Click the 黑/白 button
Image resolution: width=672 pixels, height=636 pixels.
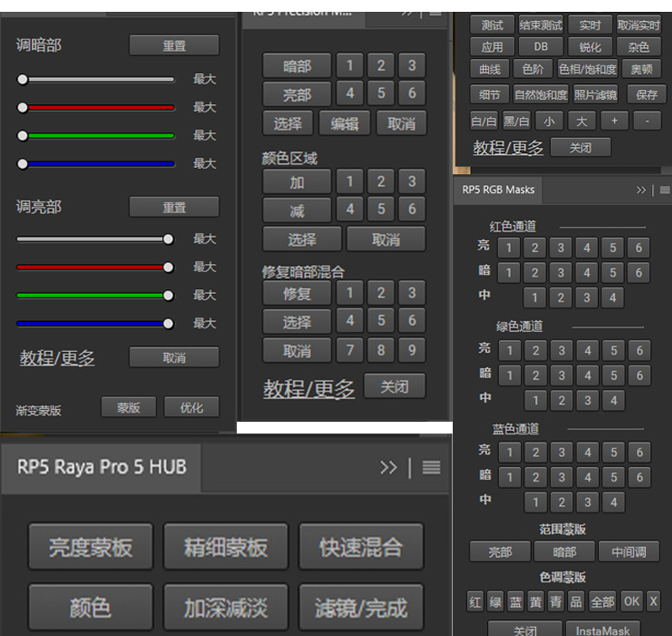point(516,121)
